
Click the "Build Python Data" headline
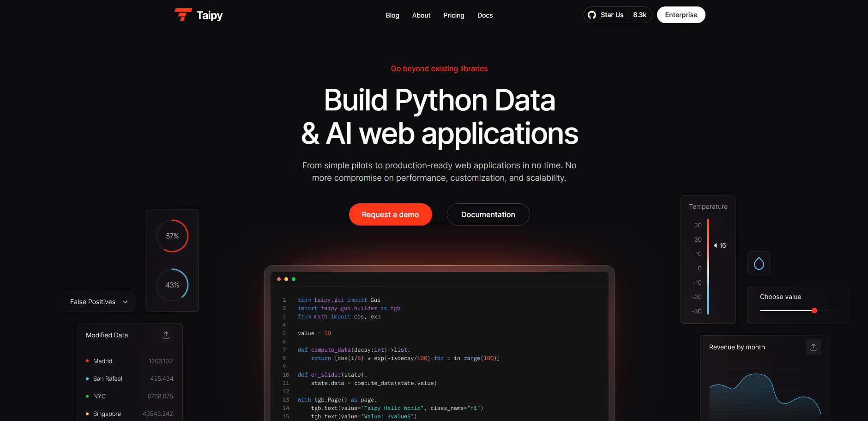tap(439, 100)
